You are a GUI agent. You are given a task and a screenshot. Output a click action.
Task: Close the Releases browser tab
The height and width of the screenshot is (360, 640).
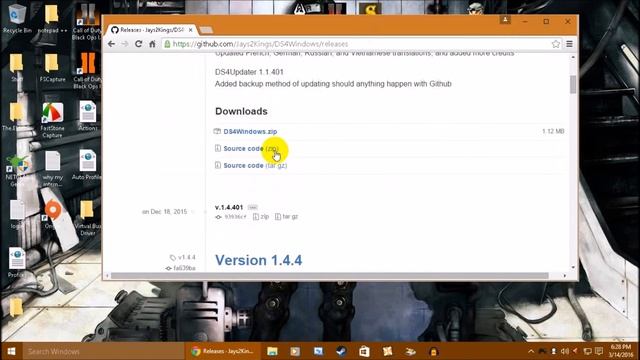(191, 30)
